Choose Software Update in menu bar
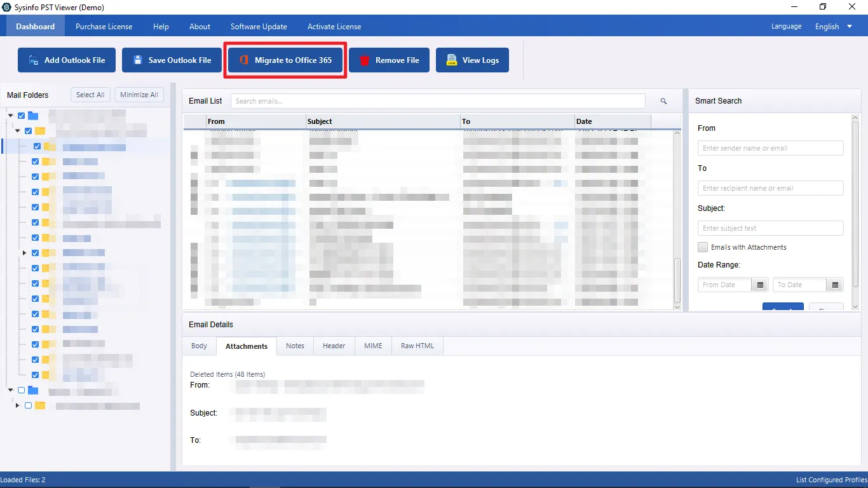Viewport: 868px width, 488px height. [x=259, y=27]
